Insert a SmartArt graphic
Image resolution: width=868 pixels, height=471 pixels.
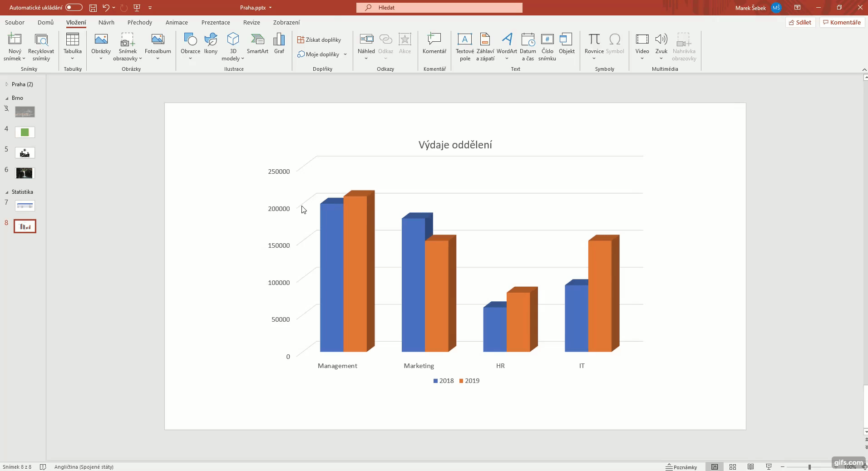pyautogui.click(x=257, y=44)
